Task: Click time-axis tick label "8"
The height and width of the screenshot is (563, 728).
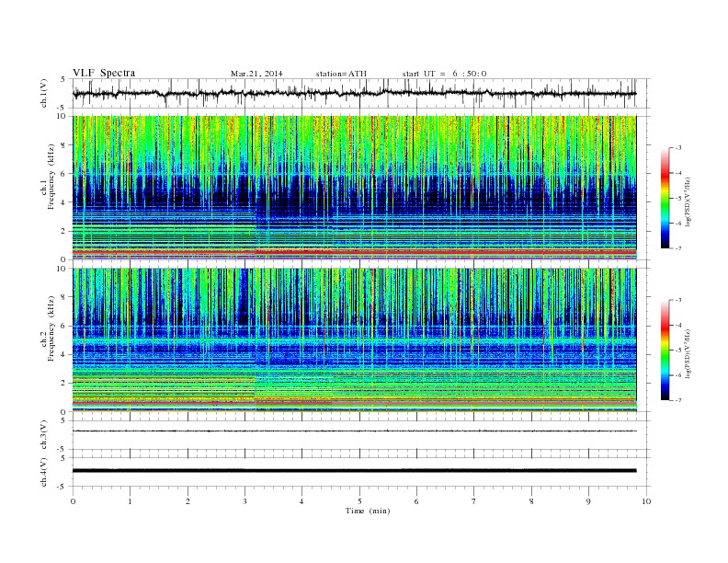Action: (x=531, y=501)
